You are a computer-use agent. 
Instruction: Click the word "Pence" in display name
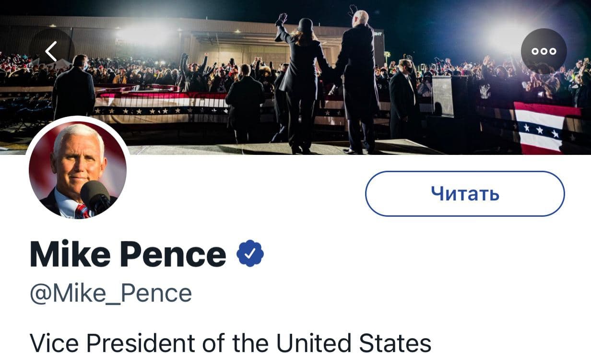(x=177, y=255)
